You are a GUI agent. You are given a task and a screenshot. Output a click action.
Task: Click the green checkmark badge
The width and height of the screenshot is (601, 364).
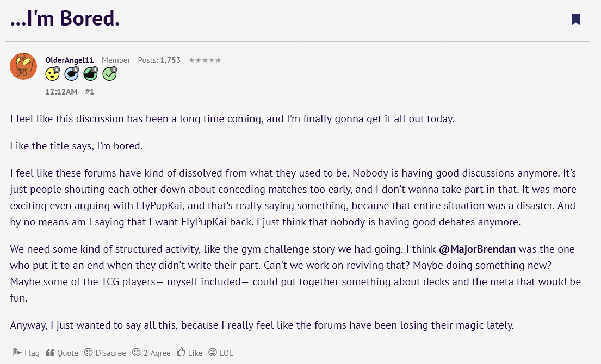[x=110, y=74]
